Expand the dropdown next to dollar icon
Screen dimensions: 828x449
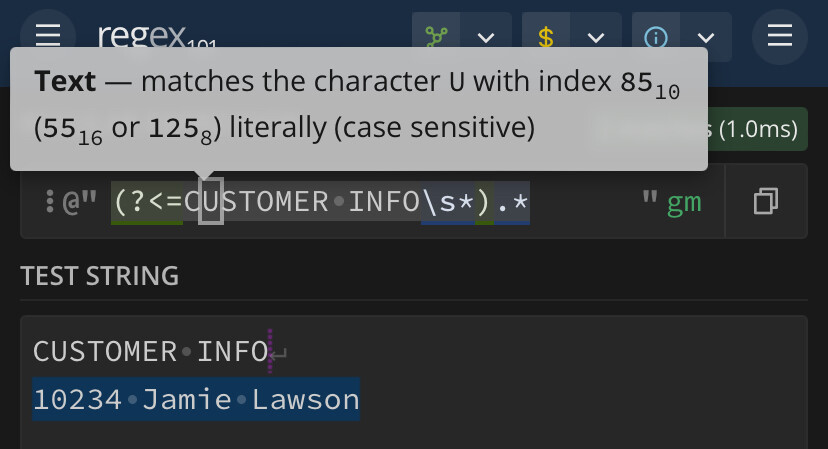click(x=596, y=37)
